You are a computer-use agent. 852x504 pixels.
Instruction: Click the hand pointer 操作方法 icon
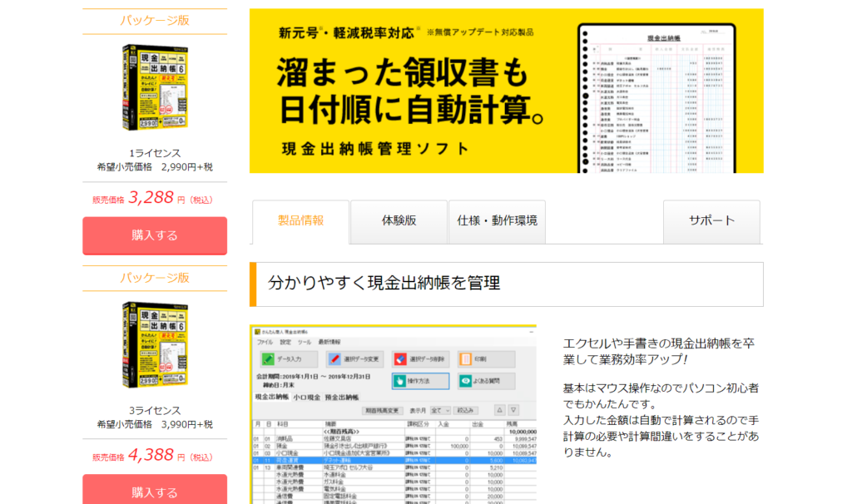pyautogui.click(x=400, y=381)
